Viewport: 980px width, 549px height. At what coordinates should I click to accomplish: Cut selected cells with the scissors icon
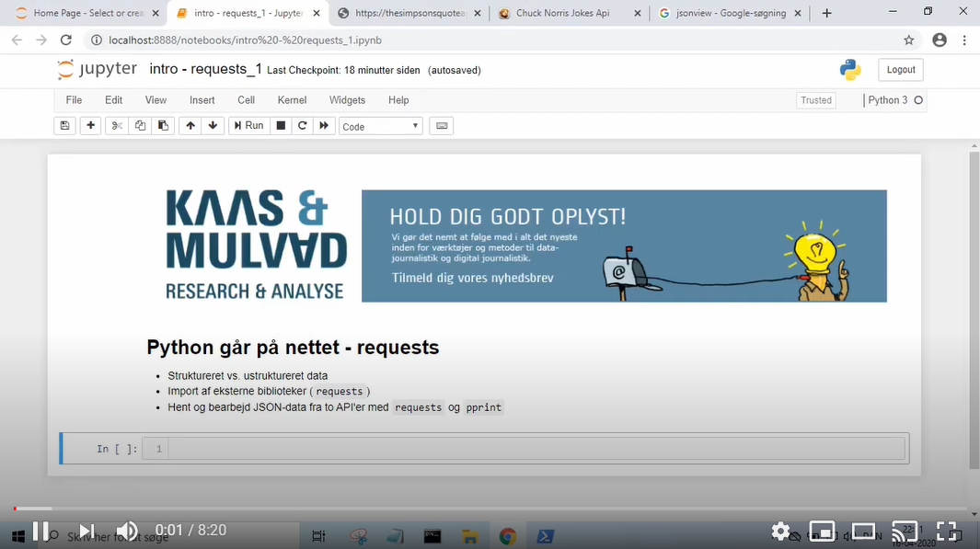[116, 126]
